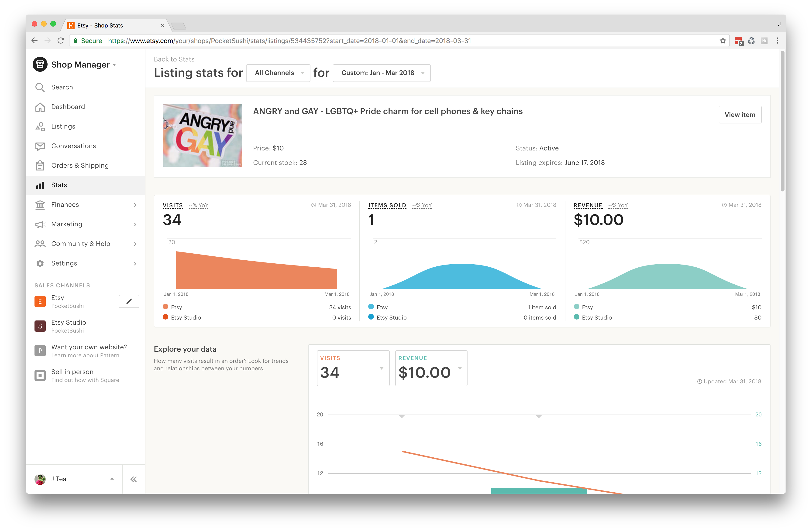The width and height of the screenshot is (812, 531).
Task: Reload the page with the refresh icon
Action: pyautogui.click(x=61, y=41)
